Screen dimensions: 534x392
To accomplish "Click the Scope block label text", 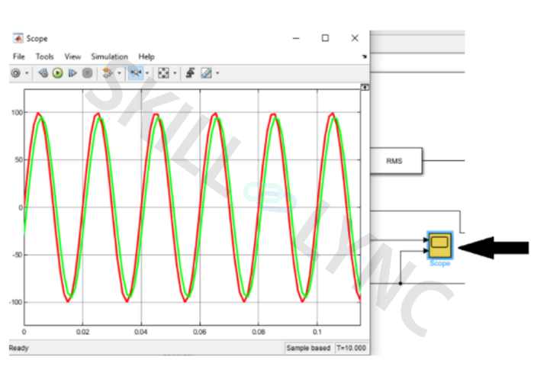I will pos(439,263).
